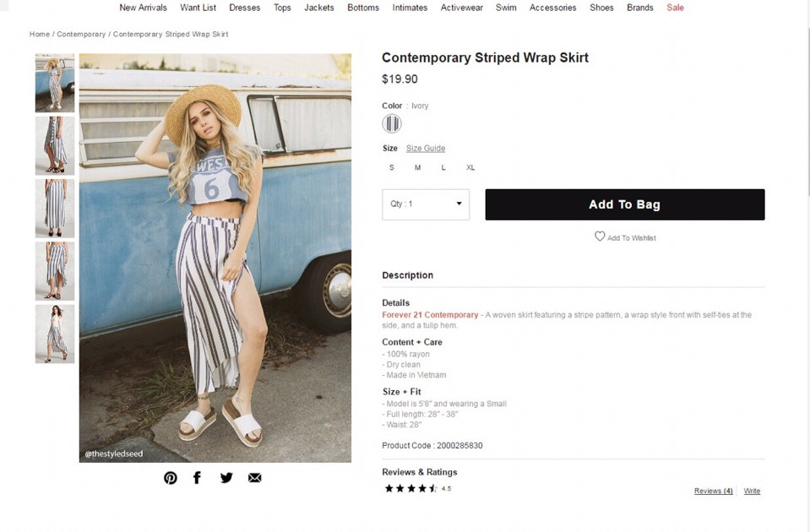Go to the Sale section

tap(675, 8)
